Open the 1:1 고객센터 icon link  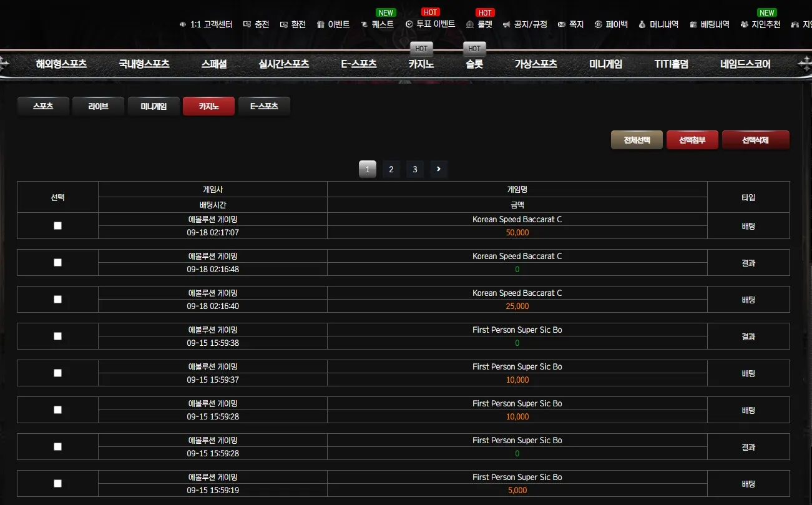click(183, 24)
